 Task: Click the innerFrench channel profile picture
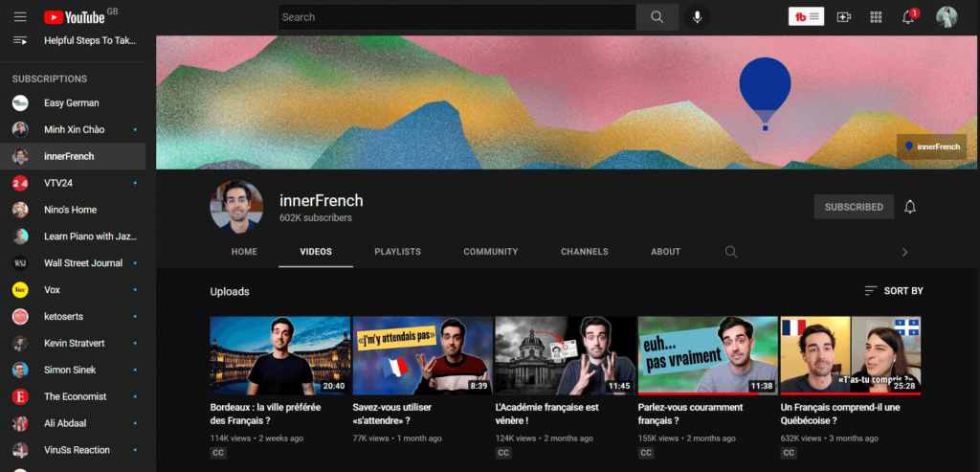(236, 207)
